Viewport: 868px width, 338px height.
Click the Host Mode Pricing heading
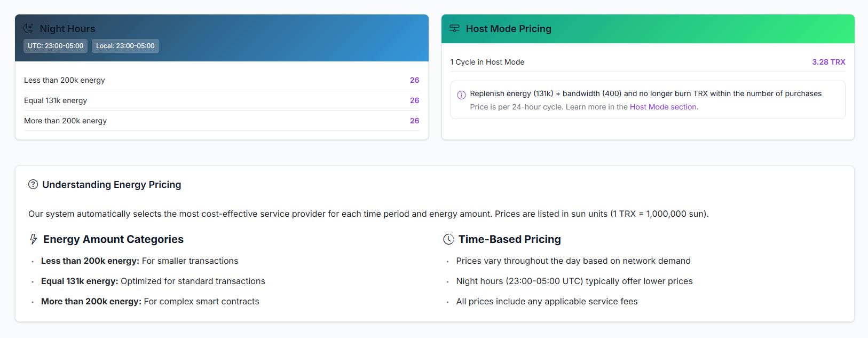point(508,29)
